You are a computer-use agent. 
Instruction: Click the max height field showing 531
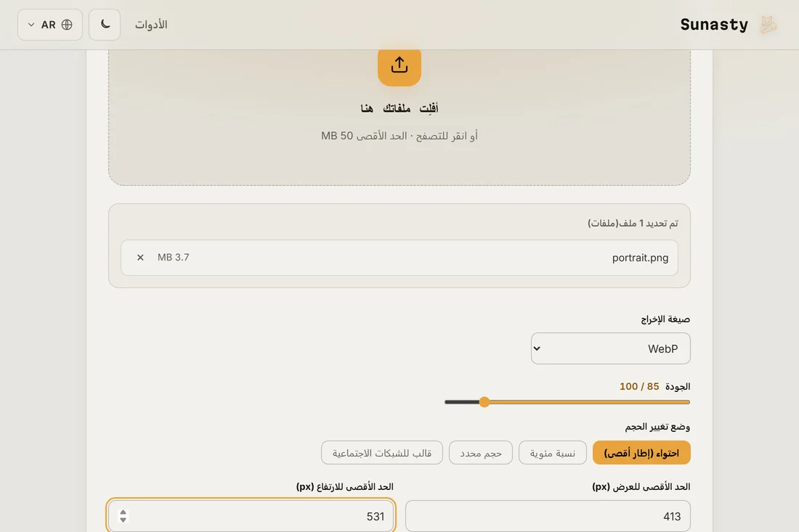[x=251, y=516]
